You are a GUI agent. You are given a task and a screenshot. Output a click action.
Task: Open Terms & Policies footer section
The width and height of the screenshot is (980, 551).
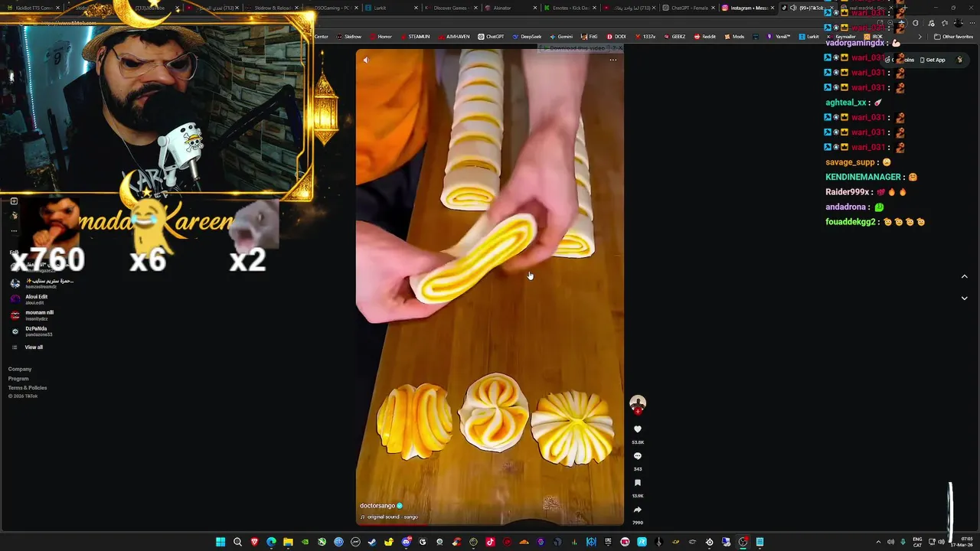point(28,388)
